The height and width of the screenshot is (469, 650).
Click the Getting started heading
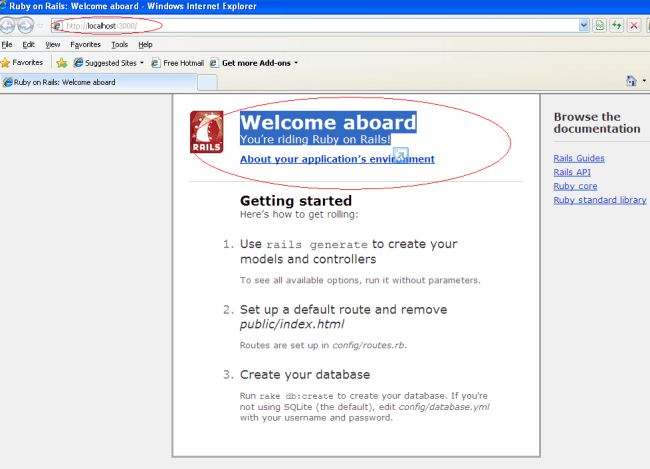point(296,201)
